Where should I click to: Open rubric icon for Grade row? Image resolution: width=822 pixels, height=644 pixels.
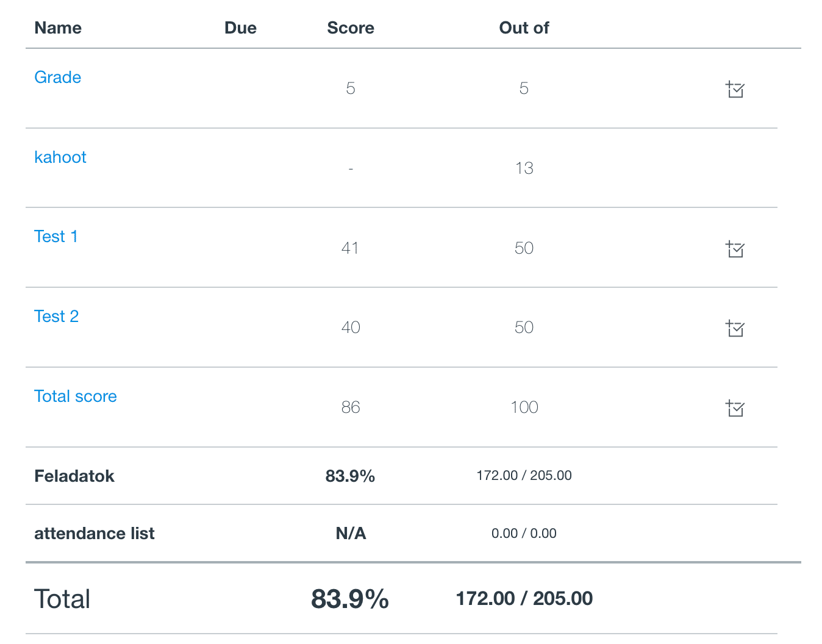[735, 90]
